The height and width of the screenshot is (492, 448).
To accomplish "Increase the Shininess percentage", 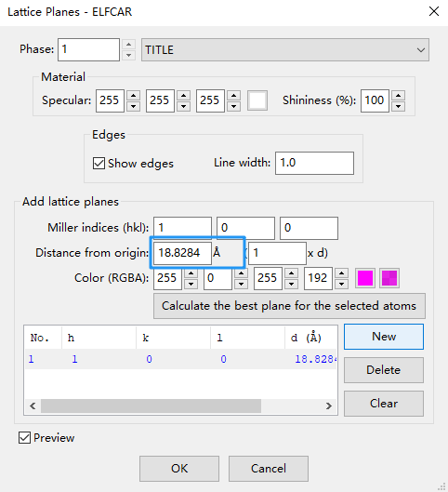I will tap(398, 96).
